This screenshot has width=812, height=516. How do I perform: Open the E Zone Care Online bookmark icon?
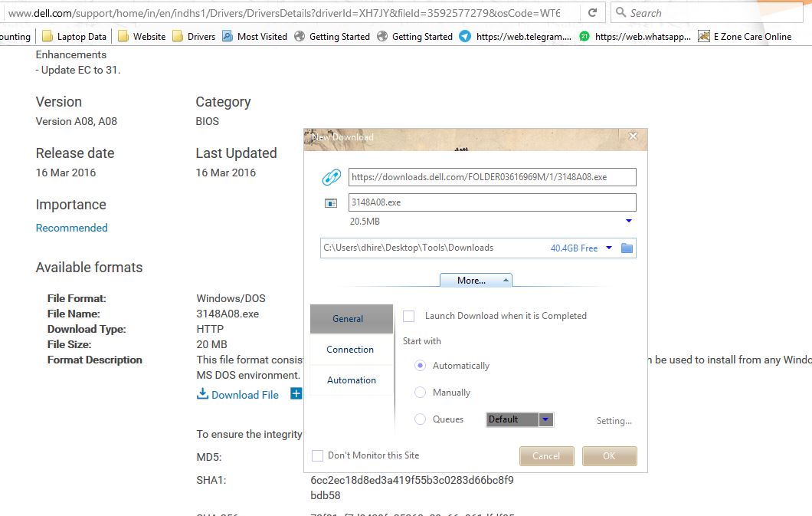704,36
